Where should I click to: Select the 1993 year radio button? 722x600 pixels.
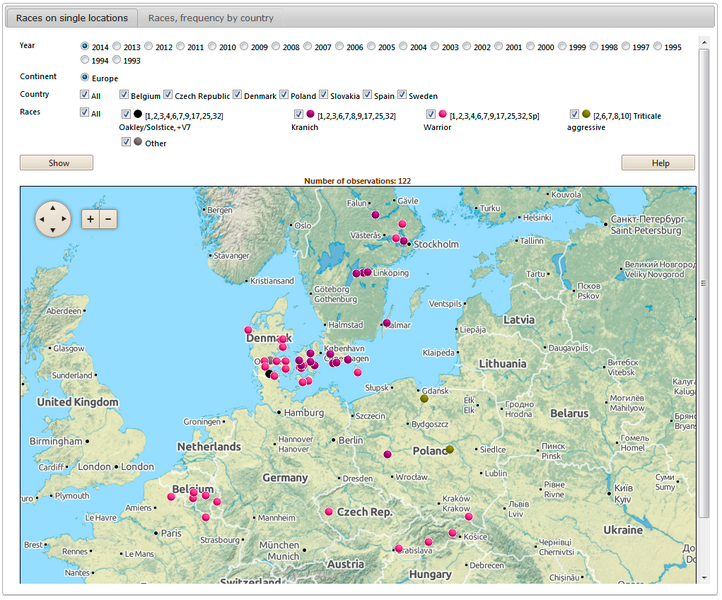coord(117,61)
